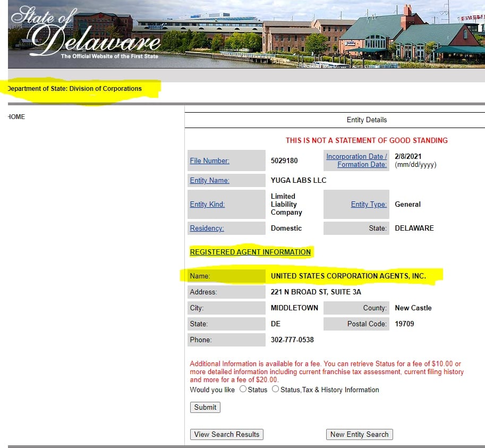
Task: Click the Official Website of the First State tagline
Action: [109, 56]
